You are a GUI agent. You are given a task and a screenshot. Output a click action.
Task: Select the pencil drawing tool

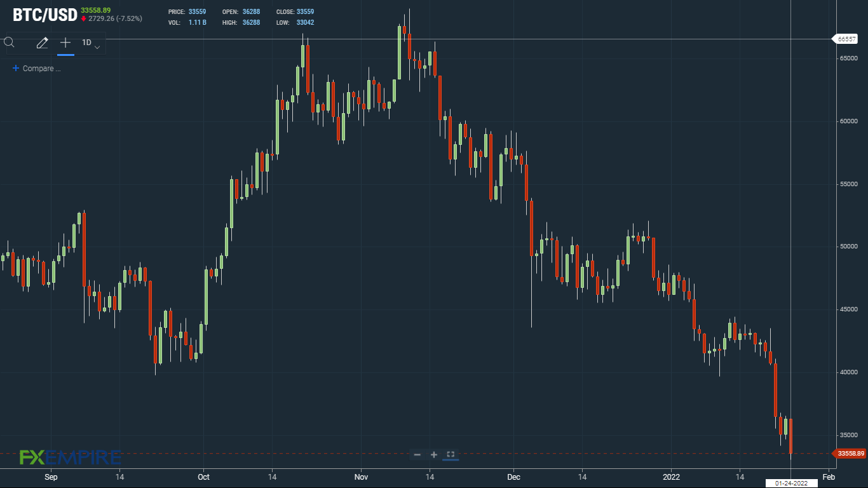[x=42, y=43]
